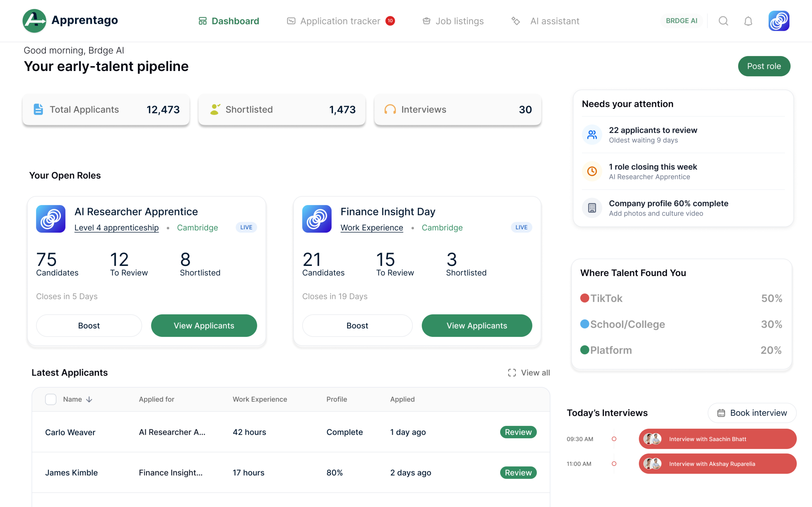The width and height of the screenshot is (812, 507).
Task: Sort applicants by Name column arrow
Action: [89, 399]
